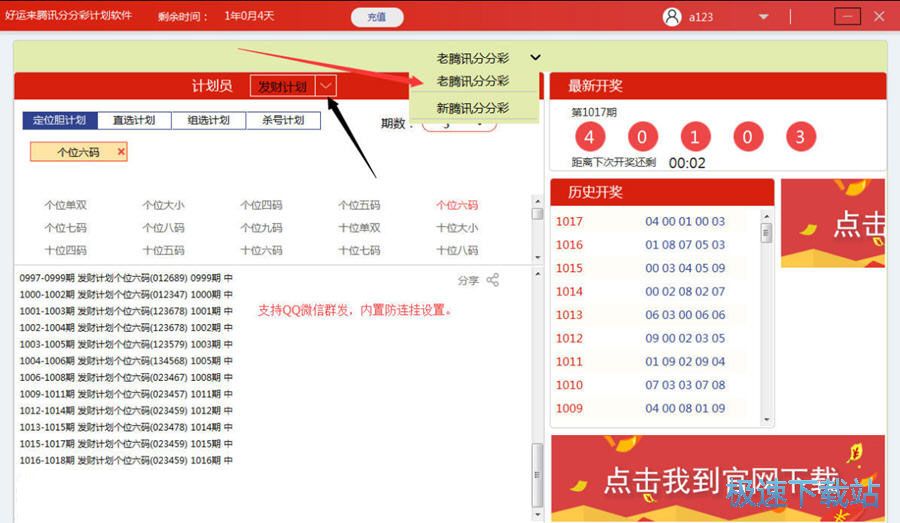
Task: Choose the 十位五码 plan option
Action: click(164, 250)
